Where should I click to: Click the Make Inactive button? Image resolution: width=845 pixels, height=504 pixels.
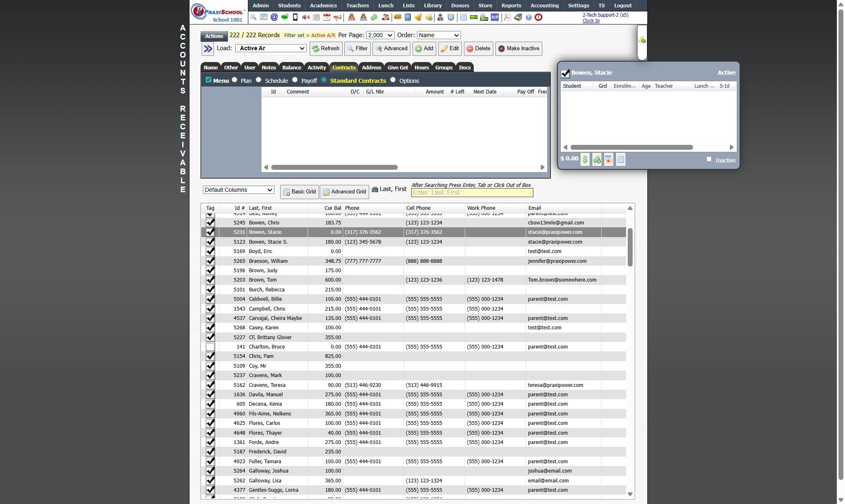[519, 49]
